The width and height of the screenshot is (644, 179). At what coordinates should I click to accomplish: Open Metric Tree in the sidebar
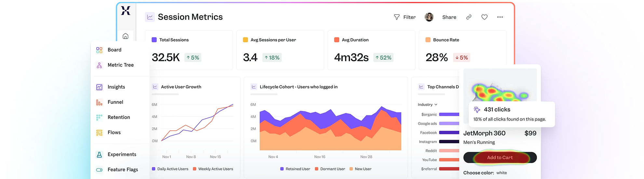click(x=120, y=65)
